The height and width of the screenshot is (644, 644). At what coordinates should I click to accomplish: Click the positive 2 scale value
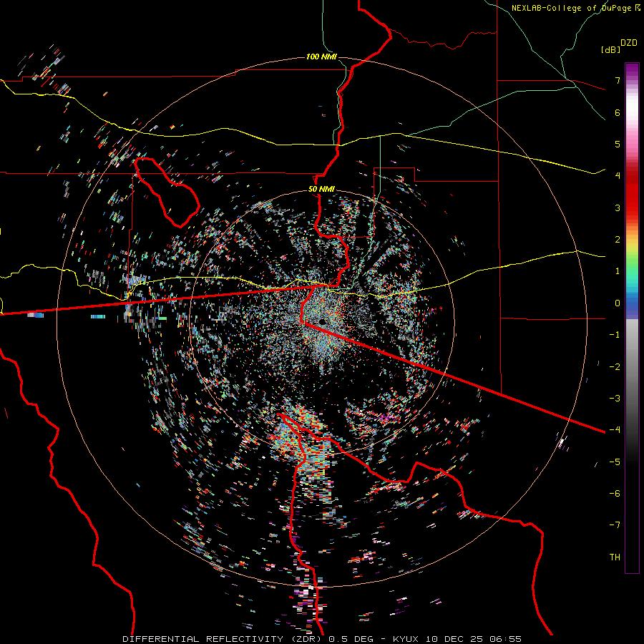618,240
